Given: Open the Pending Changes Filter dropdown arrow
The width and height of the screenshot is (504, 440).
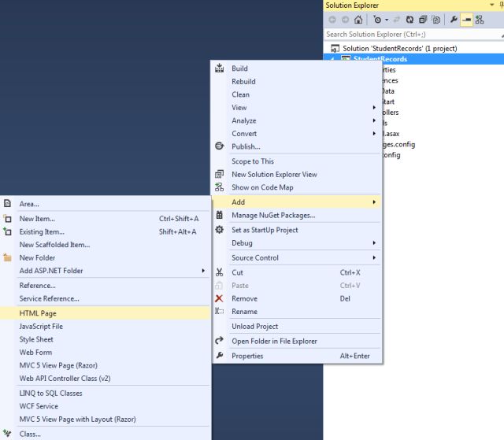Looking at the screenshot, I should [x=387, y=20].
